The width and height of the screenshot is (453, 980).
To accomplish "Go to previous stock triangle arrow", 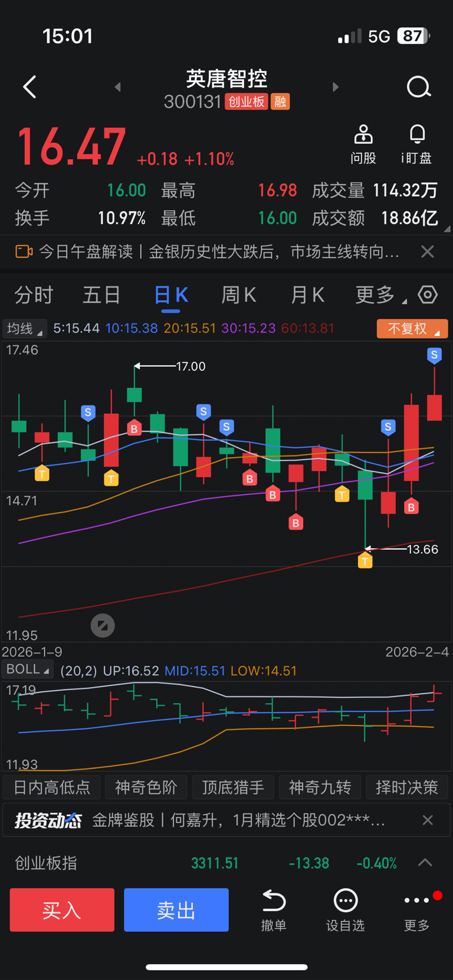I will click(118, 87).
